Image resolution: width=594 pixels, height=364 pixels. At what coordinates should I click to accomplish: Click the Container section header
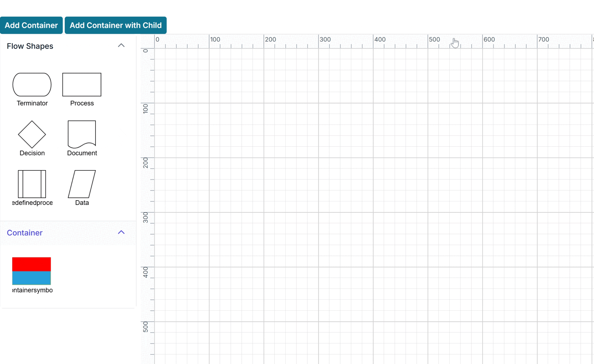coord(25,233)
